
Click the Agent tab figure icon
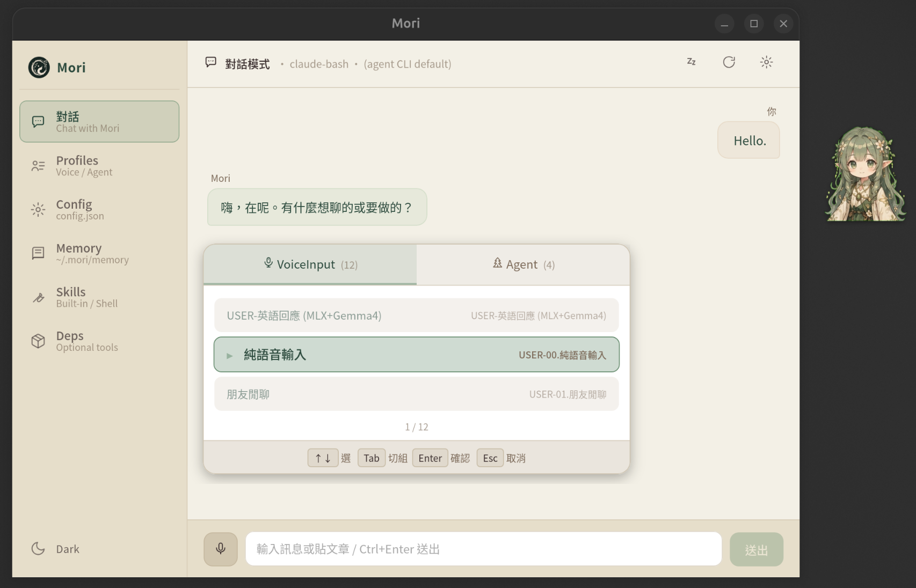point(498,263)
